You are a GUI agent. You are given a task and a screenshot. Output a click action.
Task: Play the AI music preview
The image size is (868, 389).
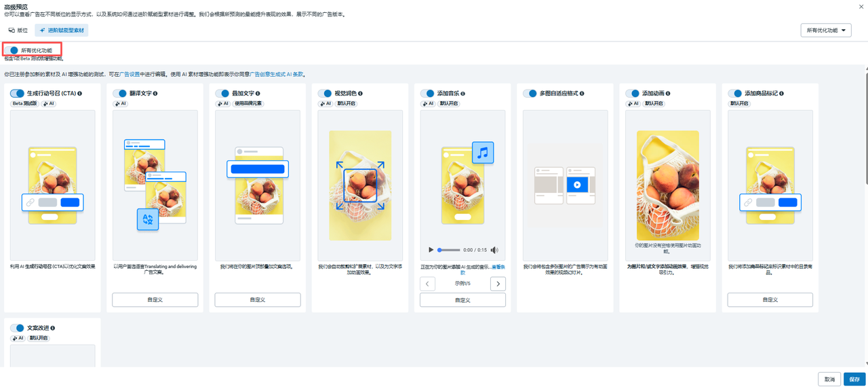coord(431,250)
